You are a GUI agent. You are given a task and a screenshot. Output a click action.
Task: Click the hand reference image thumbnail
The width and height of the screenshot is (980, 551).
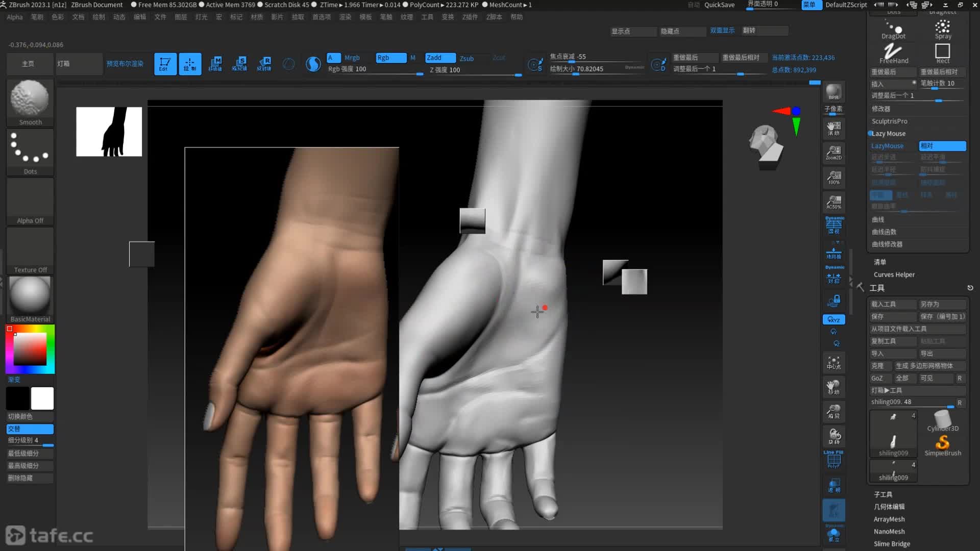pos(109,132)
